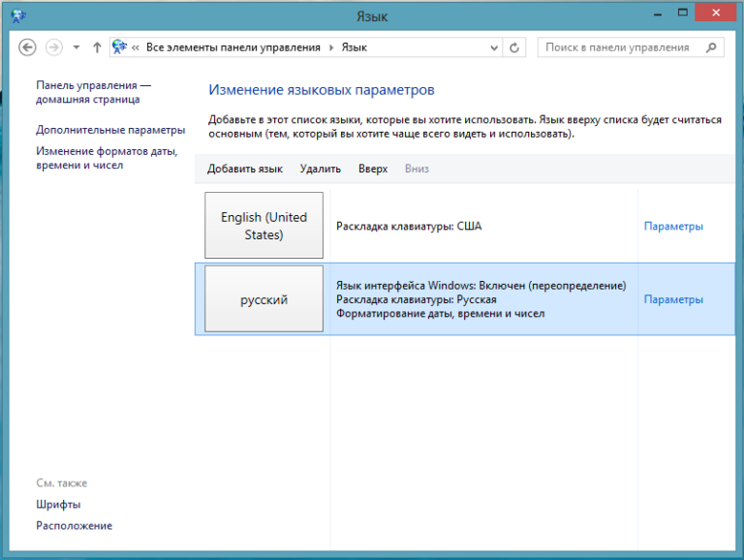Click the 'Изменение языковых параметров' heading
Image resolution: width=744 pixels, height=560 pixels.
click(x=322, y=90)
